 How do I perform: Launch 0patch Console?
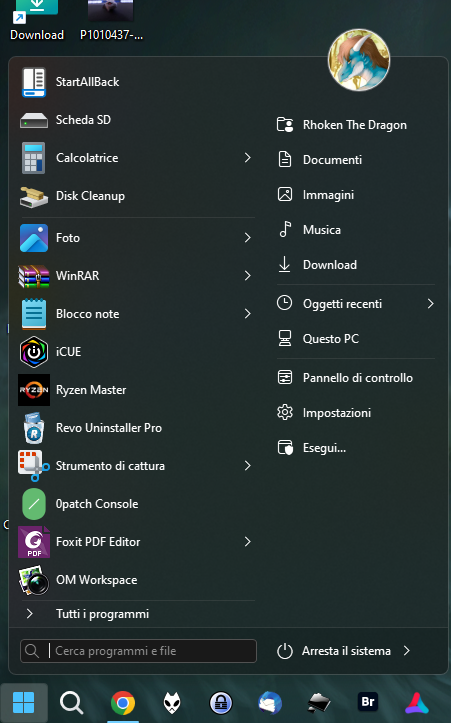[x=136, y=504]
